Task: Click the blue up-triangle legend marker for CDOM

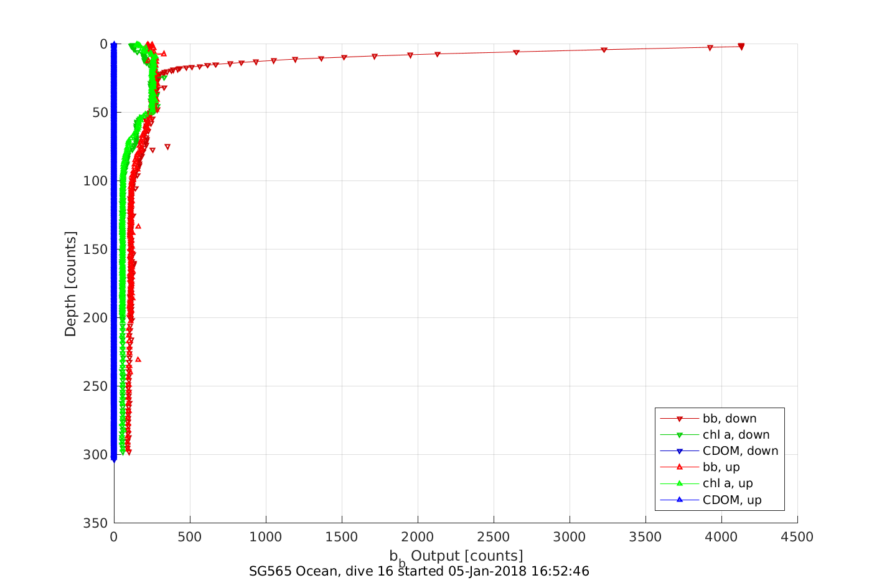Action: point(680,499)
